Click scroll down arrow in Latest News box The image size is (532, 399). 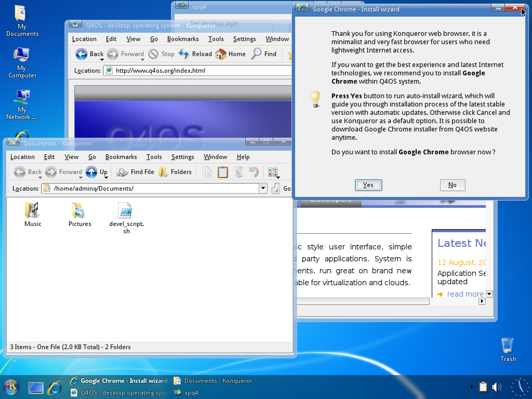pyautogui.click(x=489, y=294)
